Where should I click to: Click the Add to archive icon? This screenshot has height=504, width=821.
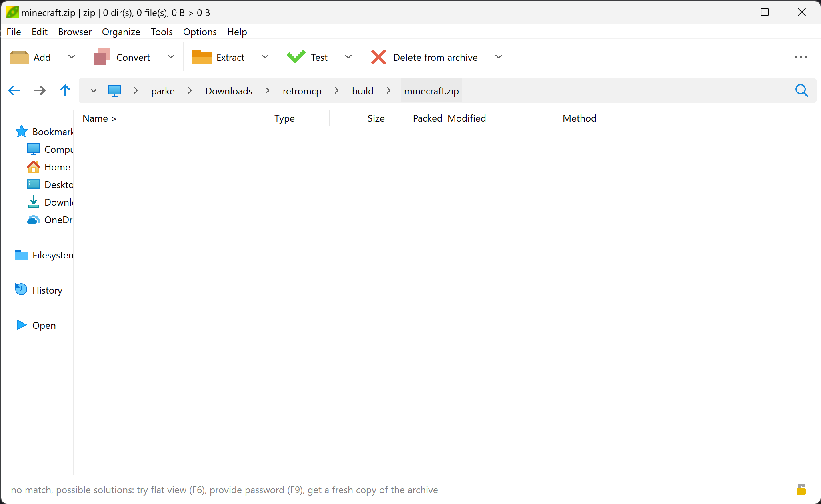coord(19,57)
